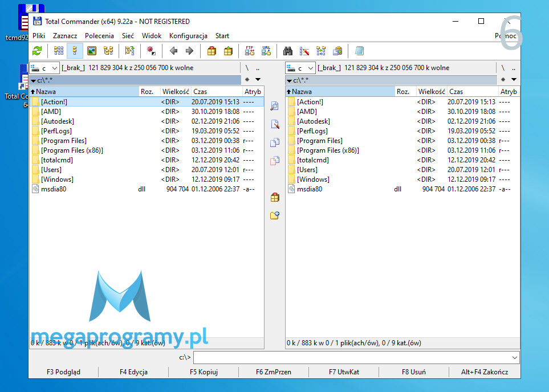Click the F6 ZmPrzen button
The height and width of the screenshot is (392, 549).
[x=274, y=372]
